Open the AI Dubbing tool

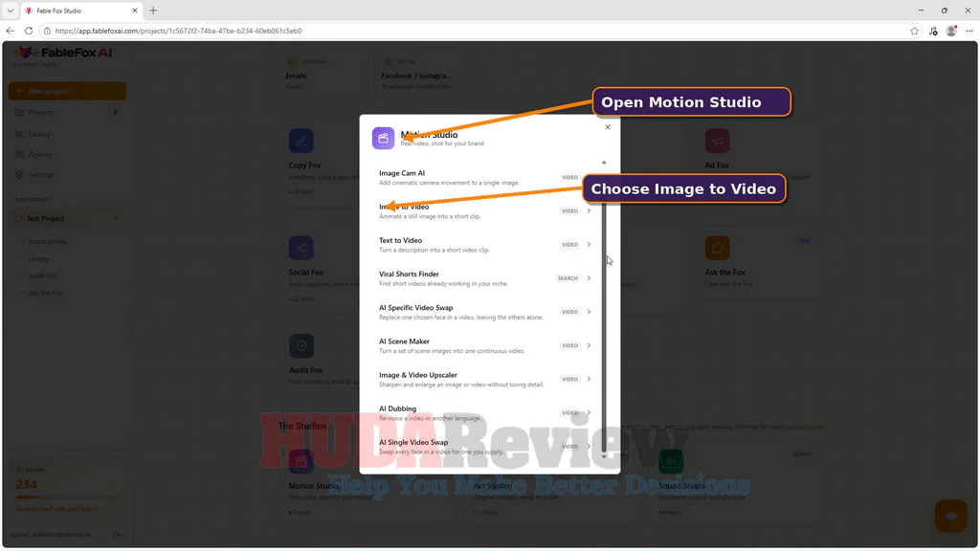[x=484, y=413]
